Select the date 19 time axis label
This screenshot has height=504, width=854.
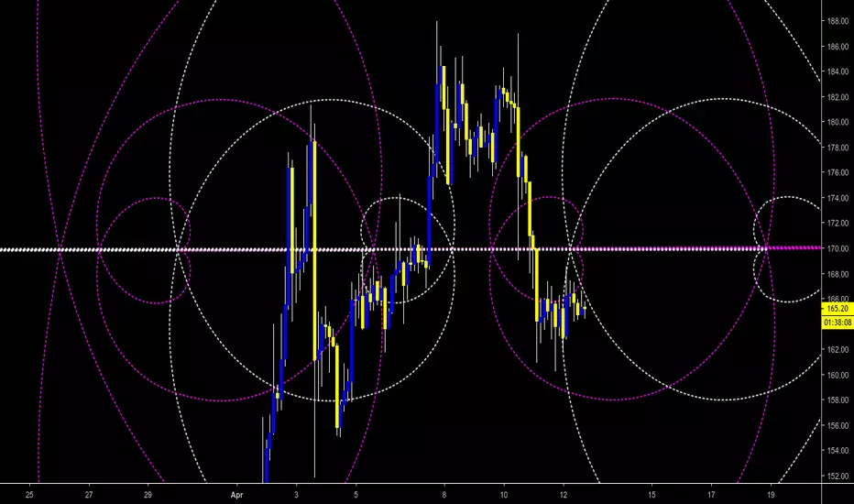coord(771,495)
